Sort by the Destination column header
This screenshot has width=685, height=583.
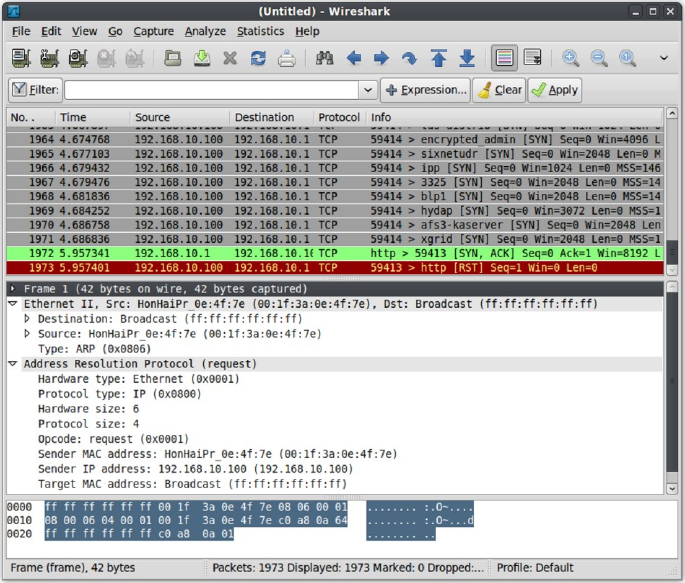pyautogui.click(x=271, y=117)
